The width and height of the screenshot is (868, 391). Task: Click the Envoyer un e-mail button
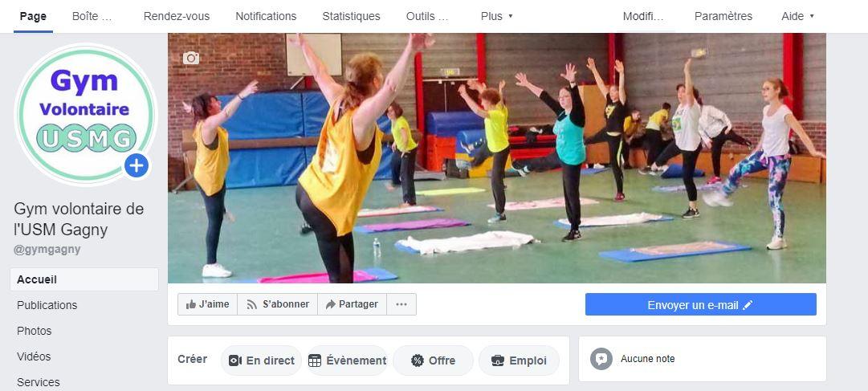[700, 304]
